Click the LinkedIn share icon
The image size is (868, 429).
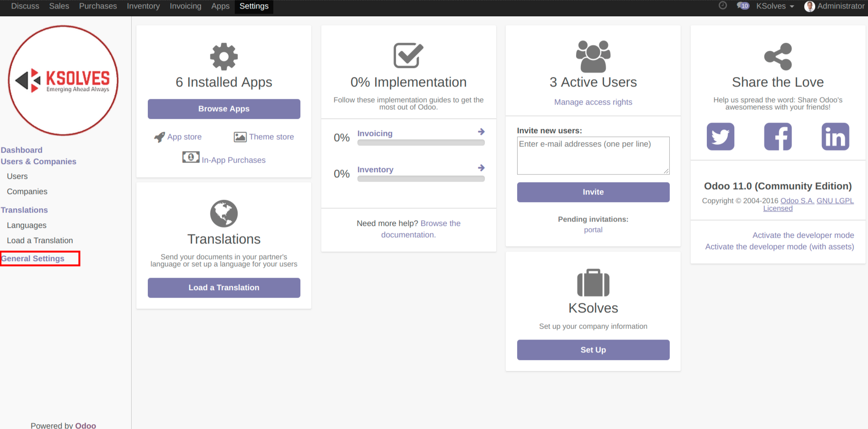(x=835, y=136)
